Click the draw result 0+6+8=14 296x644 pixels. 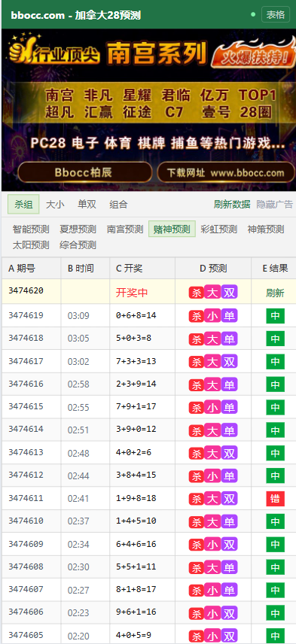(136, 315)
